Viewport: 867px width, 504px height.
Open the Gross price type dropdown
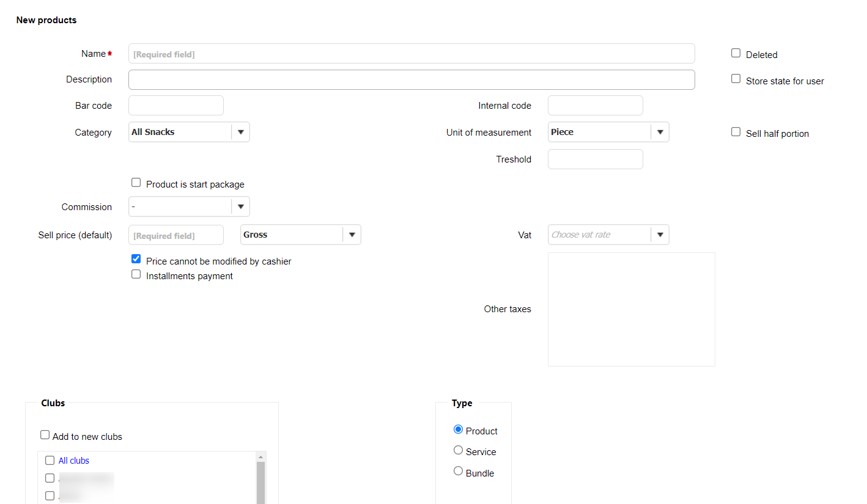pos(300,235)
